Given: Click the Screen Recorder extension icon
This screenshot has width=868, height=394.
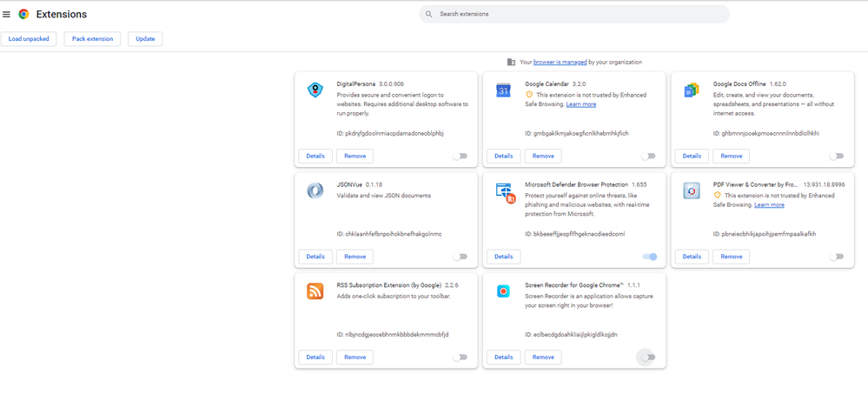Looking at the screenshot, I should pos(503,290).
